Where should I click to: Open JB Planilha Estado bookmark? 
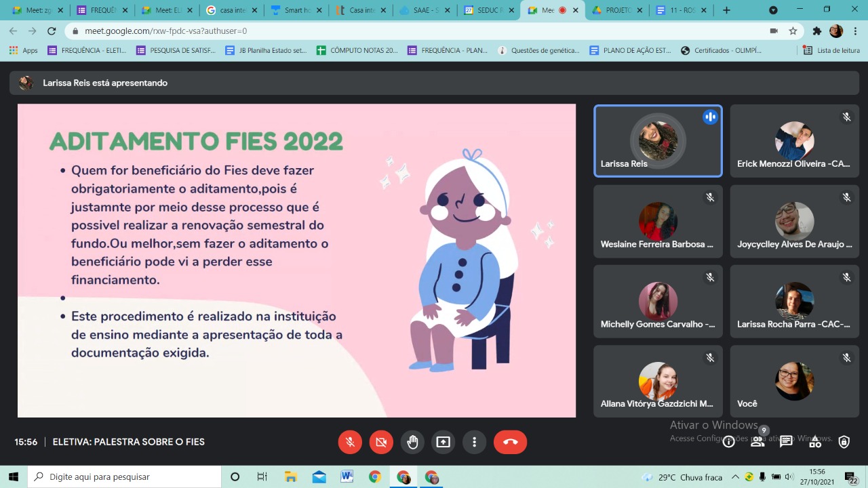point(266,50)
